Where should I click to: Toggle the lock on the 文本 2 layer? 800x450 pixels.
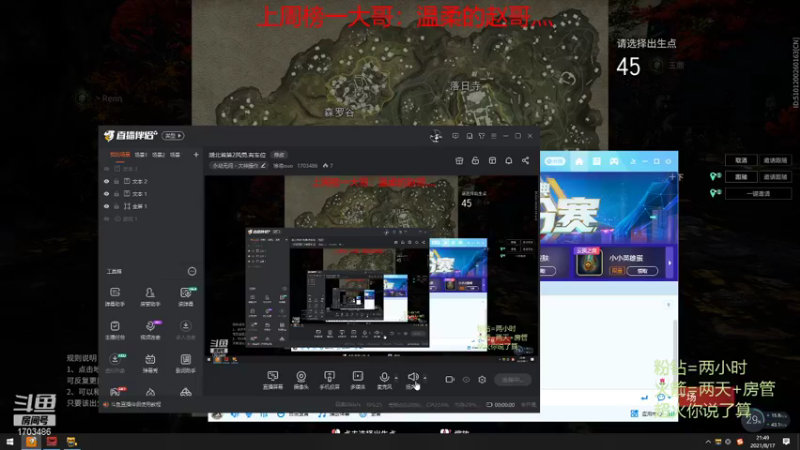coord(117,181)
